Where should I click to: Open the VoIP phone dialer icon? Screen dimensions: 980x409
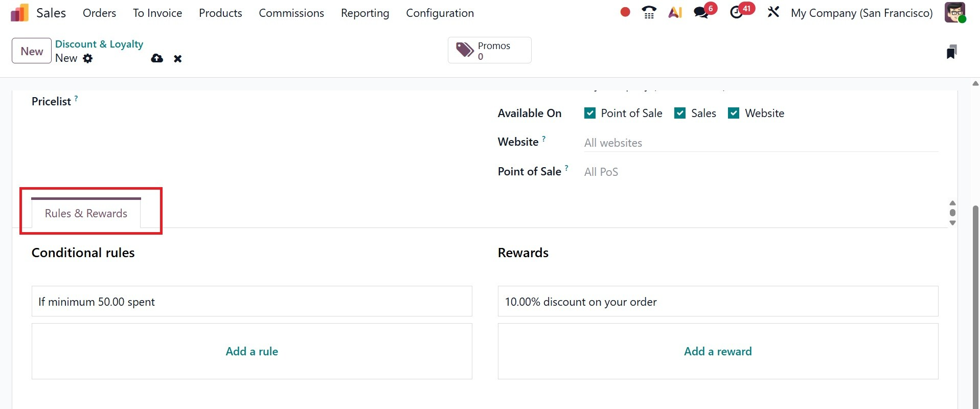(649, 12)
